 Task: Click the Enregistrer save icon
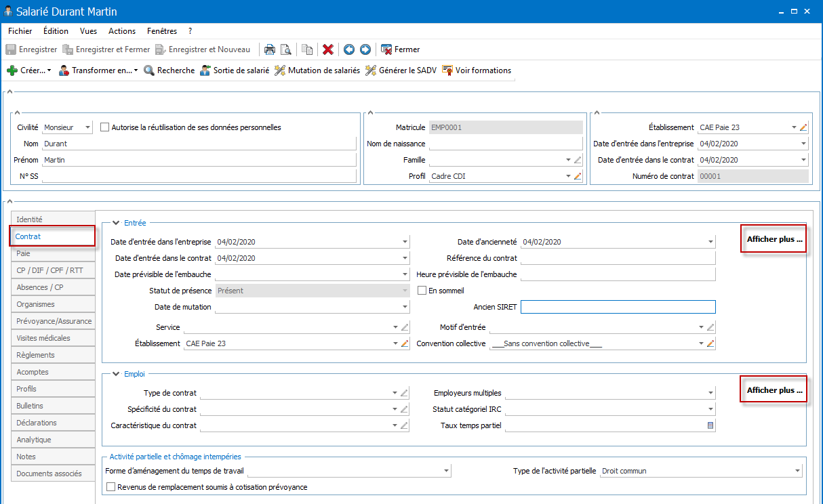[11, 49]
